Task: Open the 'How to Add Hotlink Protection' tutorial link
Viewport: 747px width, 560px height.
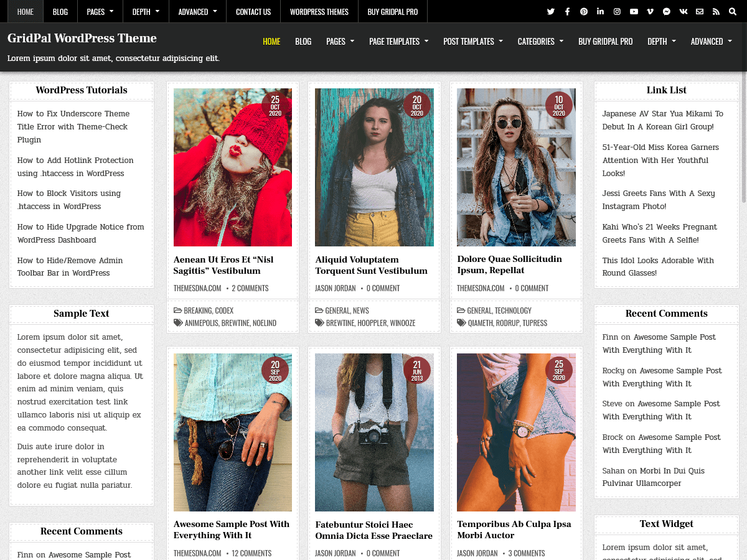Action: tap(75, 167)
